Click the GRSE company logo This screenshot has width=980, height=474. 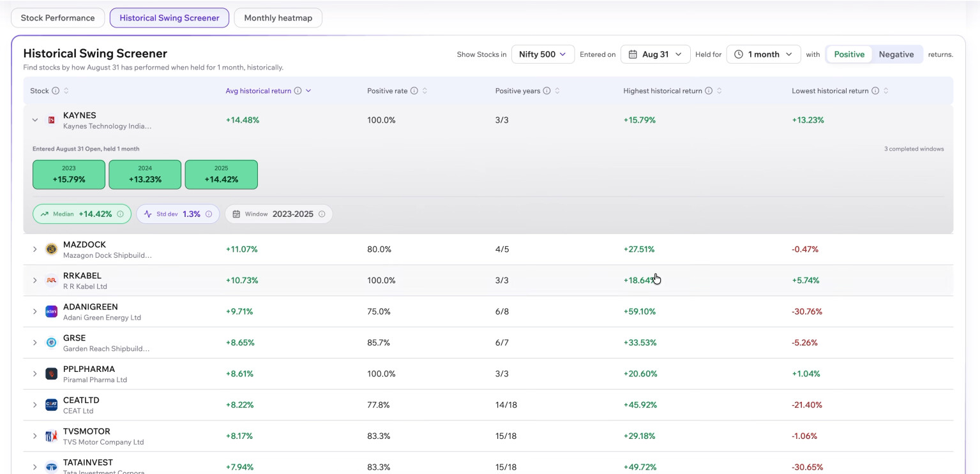coord(52,343)
